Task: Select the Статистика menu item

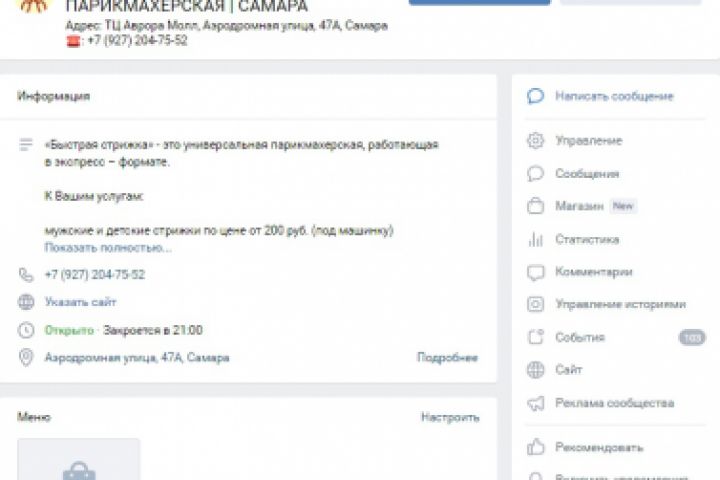Action: click(615, 239)
